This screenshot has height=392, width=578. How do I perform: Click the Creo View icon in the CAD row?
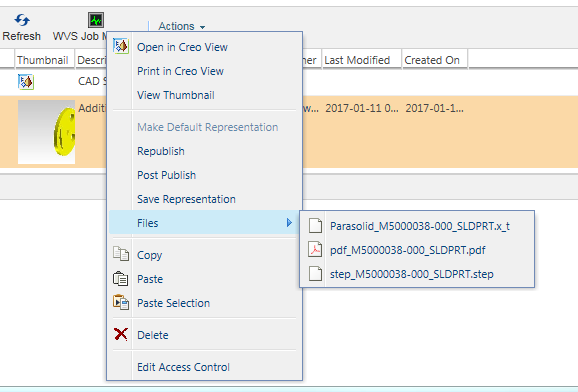click(x=26, y=82)
